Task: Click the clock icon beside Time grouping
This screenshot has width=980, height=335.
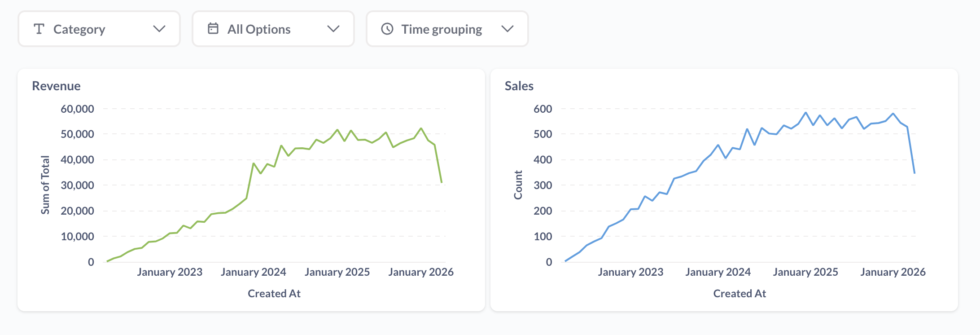Action: pyautogui.click(x=387, y=29)
